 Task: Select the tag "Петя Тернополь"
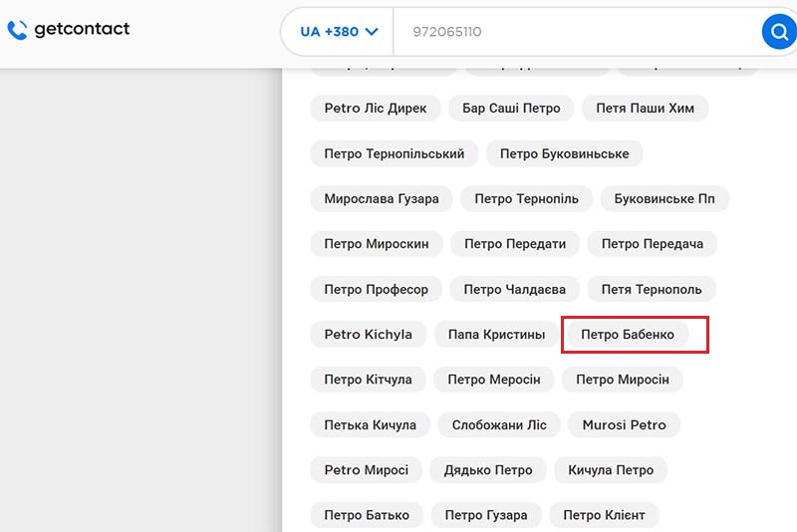click(652, 289)
